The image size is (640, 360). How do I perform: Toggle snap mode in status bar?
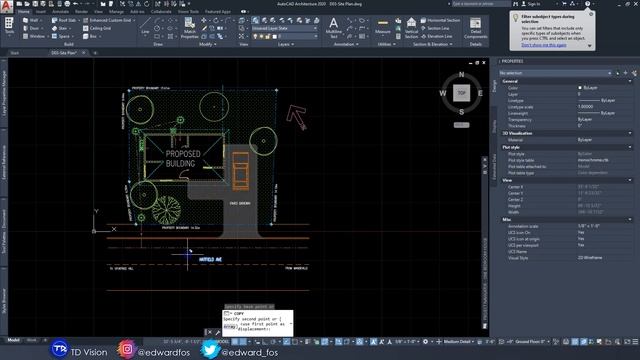[x=243, y=342]
